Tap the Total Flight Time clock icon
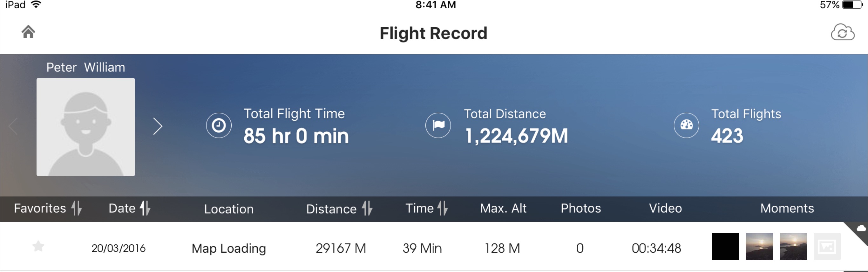 pyautogui.click(x=219, y=125)
